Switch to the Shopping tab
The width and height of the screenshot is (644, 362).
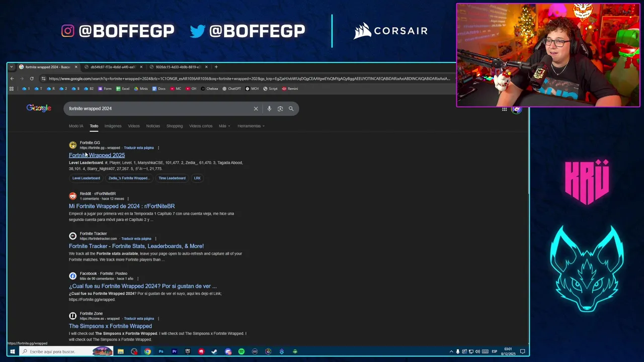click(175, 126)
